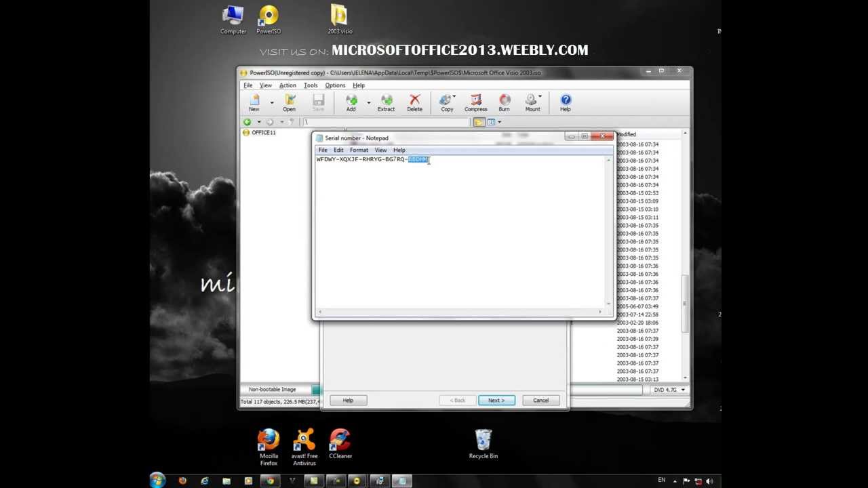
Task: Open the Help menu in Notepad
Action: pos(399,150)
